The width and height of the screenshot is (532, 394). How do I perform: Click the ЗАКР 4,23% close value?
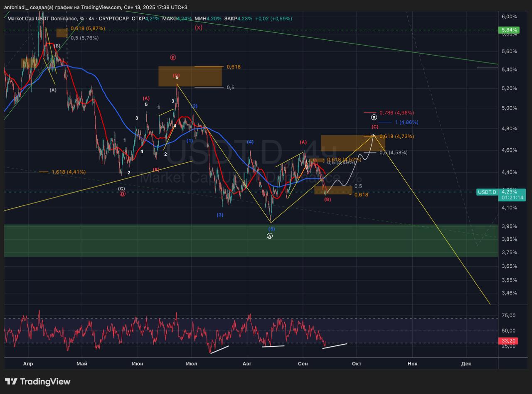pos(238,19)
